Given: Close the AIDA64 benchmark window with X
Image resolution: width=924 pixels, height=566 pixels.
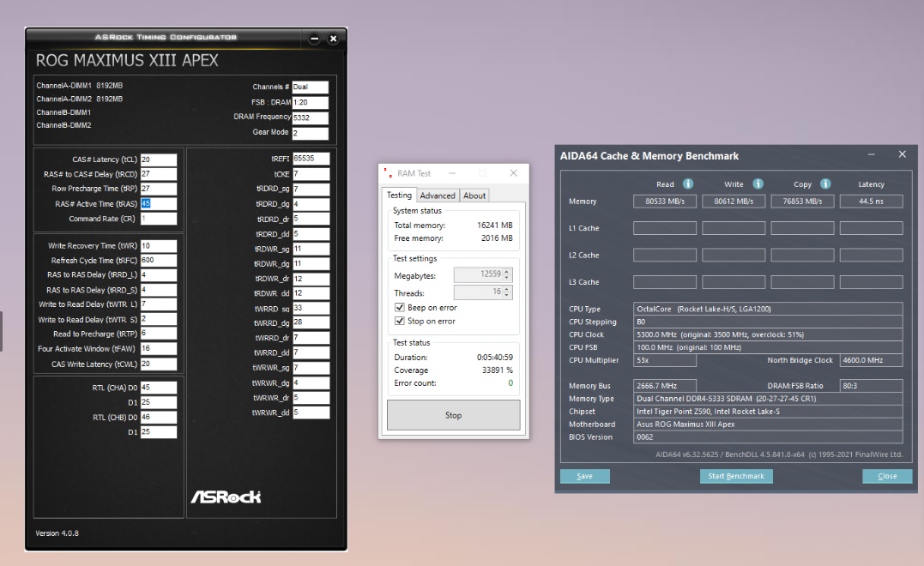Looking at the screenshot, I should coord(903,154).
